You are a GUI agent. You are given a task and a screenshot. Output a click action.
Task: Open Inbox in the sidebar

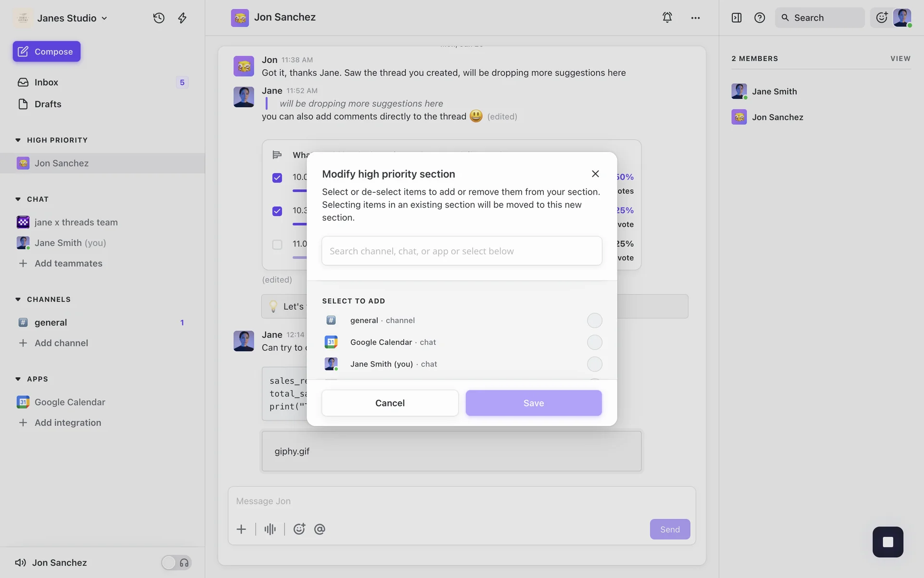pos(46,82)
